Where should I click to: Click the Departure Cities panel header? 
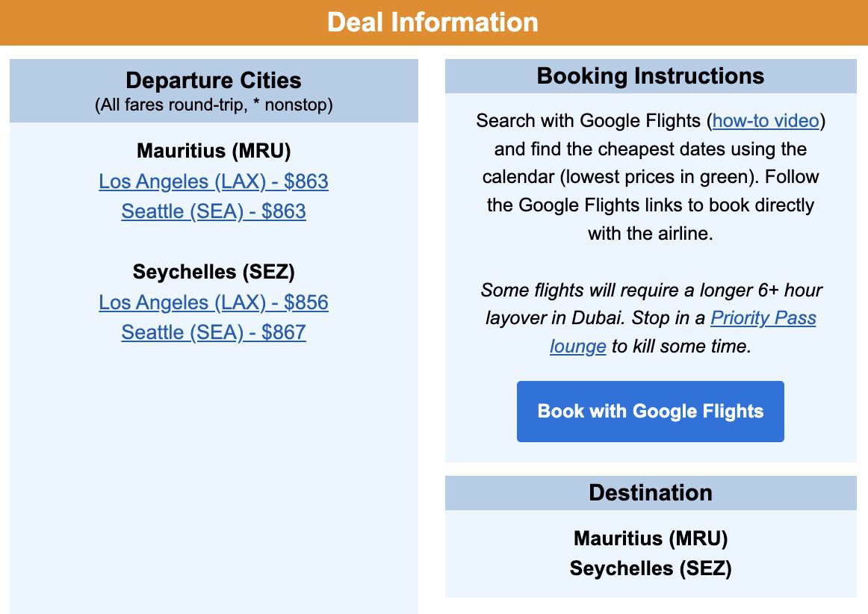[x=214, y=81]
